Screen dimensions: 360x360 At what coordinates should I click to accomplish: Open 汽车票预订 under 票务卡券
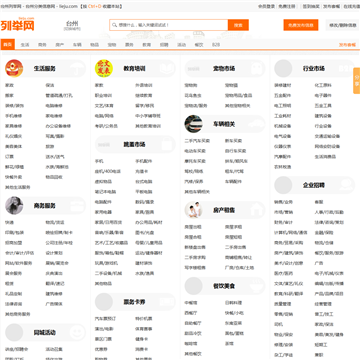point(105,319)
